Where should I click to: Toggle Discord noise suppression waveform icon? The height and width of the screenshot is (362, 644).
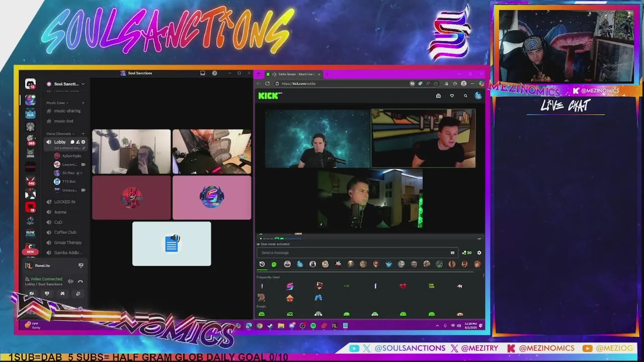(x=70, y=282)
